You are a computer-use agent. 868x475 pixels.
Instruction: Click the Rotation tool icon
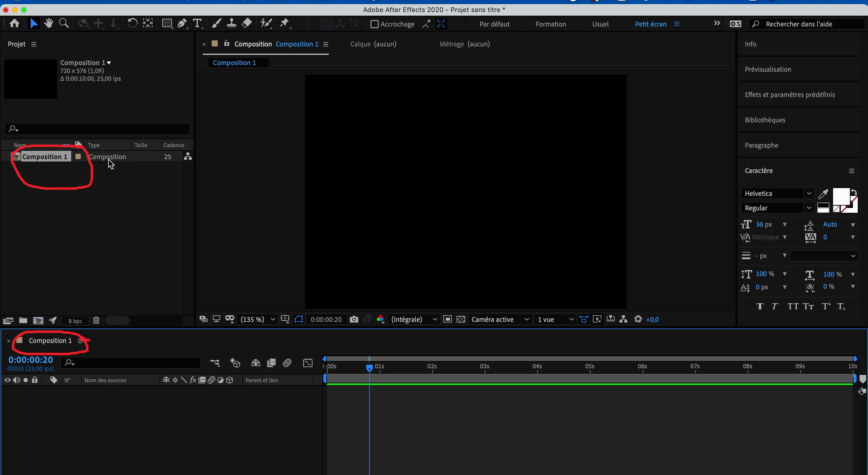132,24
